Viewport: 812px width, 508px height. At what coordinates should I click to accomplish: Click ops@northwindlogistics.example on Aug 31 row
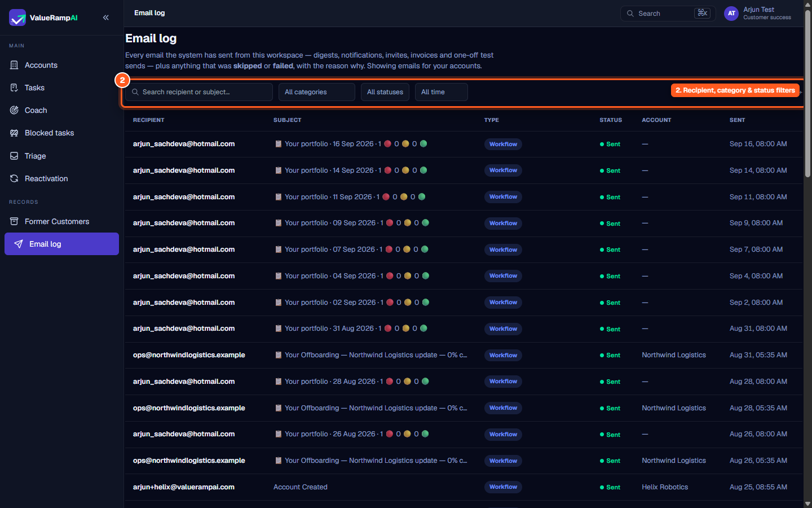(189, 355)
